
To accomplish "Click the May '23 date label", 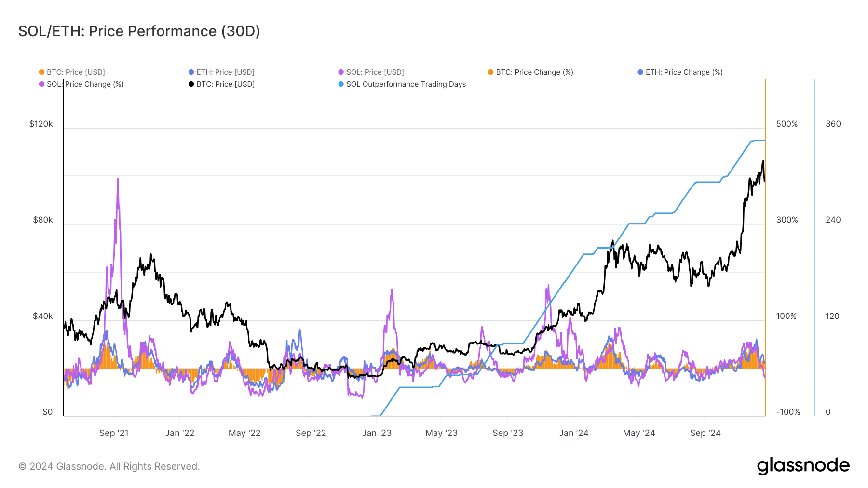I will [x=441, y=433].
